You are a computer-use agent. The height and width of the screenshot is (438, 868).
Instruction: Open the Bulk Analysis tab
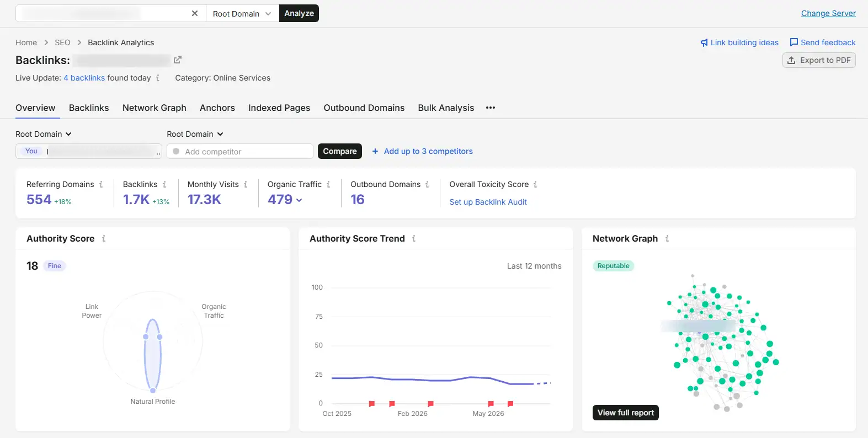(446, 108)
